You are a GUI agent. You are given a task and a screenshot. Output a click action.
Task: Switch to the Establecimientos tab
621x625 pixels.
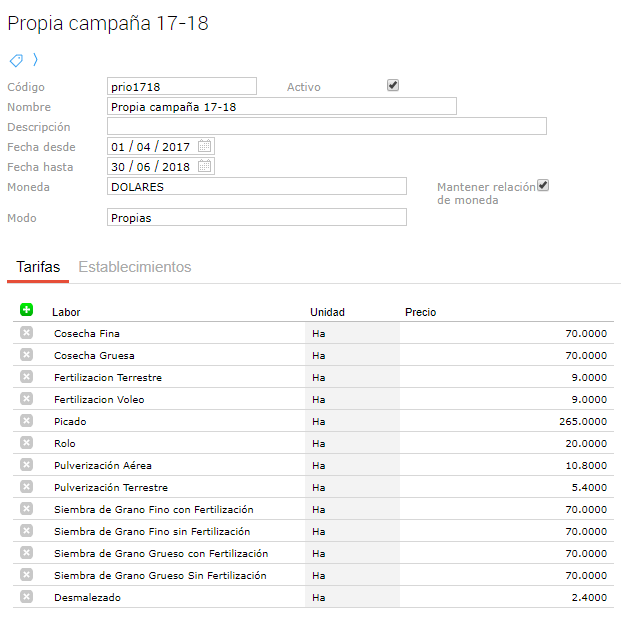(135, 267)
